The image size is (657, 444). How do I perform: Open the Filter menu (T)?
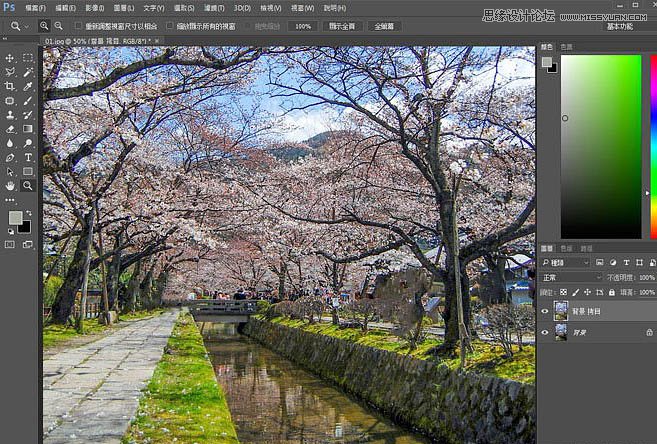(214, 8)
